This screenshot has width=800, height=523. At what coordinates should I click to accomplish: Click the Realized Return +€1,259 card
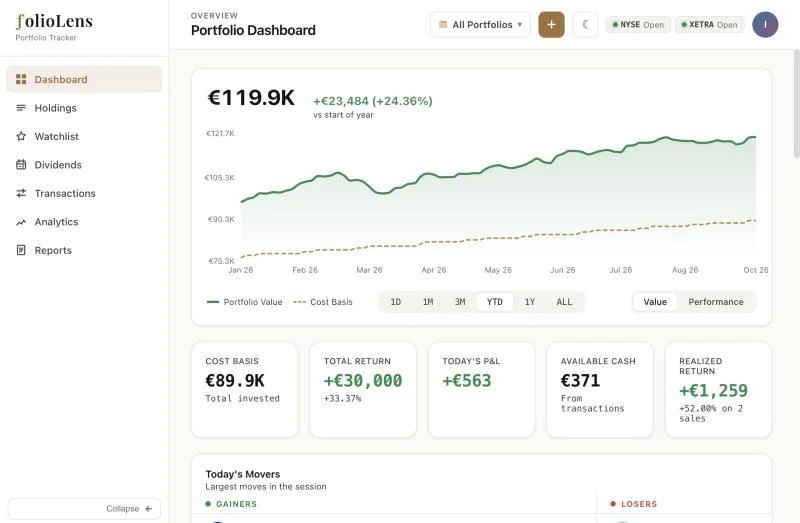click(x=718, y=389)
